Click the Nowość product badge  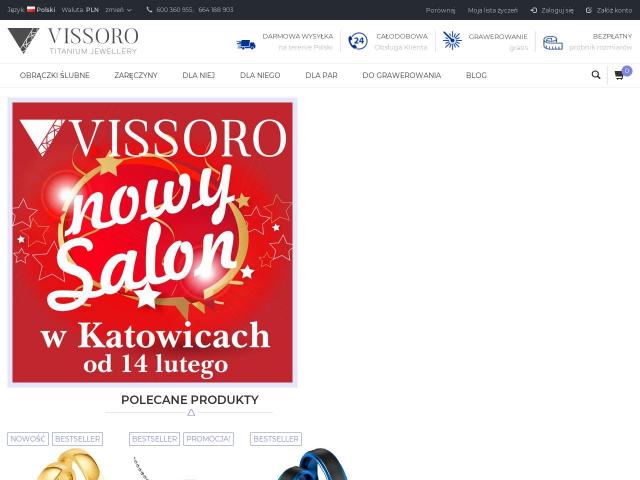click(x=28, y=439)
